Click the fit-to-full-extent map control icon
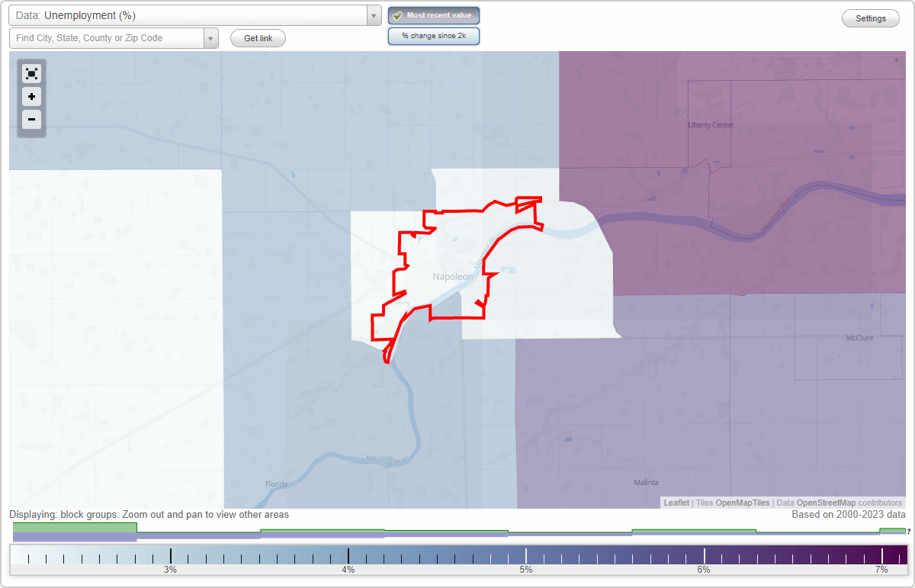The width and height of the screenshot is (915, 588). tap(31, 73)
